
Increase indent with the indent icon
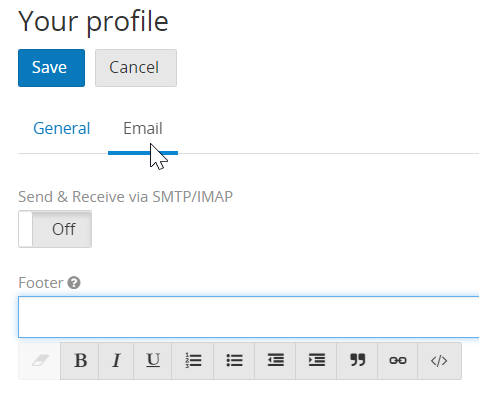point(316,361)
